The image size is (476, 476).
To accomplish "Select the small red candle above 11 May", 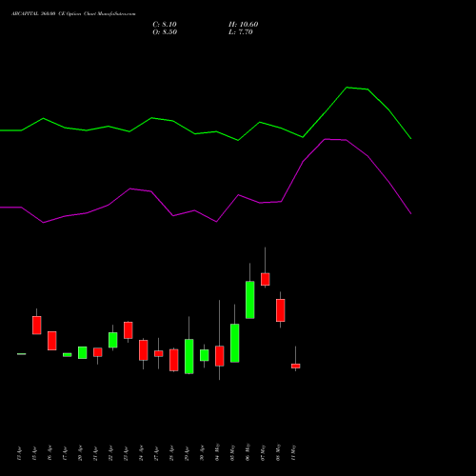I will (296, 366).
